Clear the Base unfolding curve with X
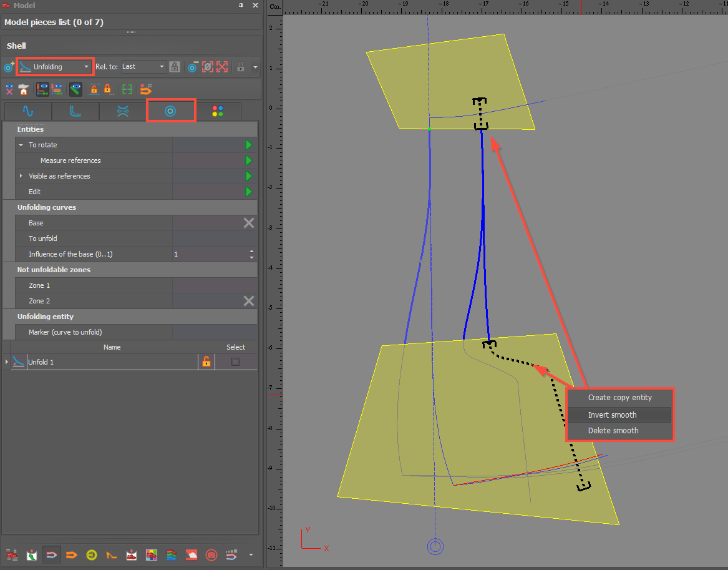Viewport: 728px width, 570px height. click(248, 223)
